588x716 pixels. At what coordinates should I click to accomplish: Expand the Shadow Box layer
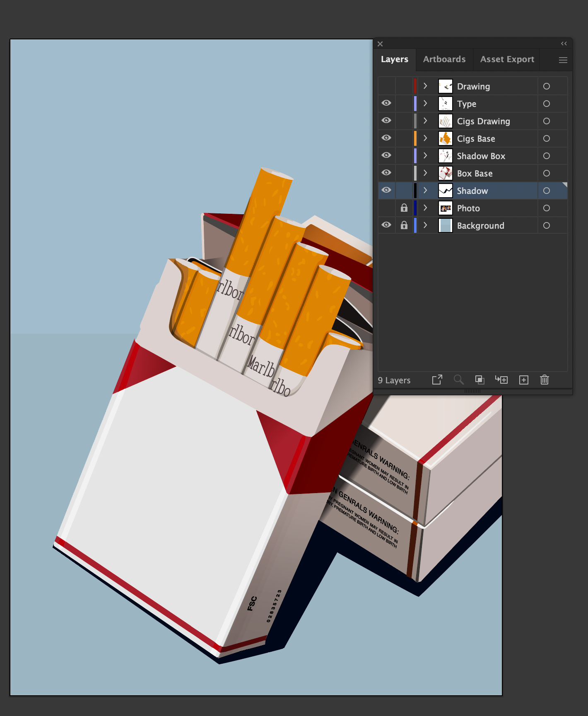tap(425, 156)
